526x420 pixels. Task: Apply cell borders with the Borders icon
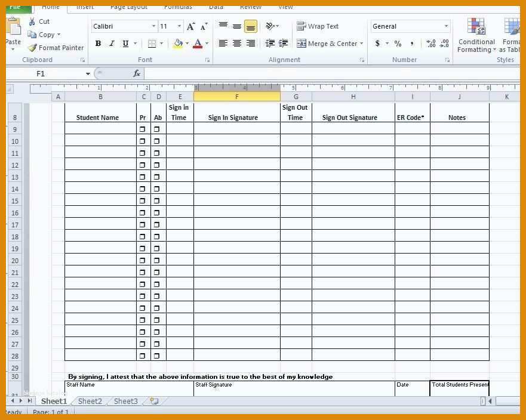(x=152, y=44)
